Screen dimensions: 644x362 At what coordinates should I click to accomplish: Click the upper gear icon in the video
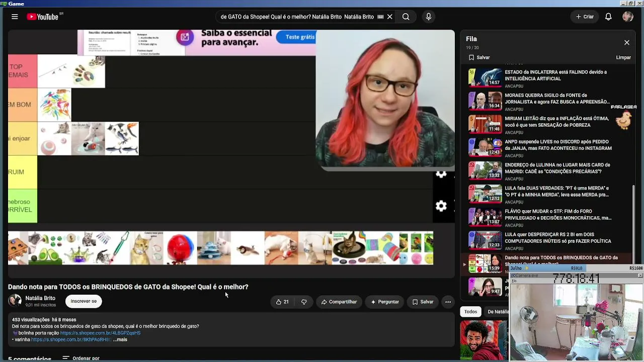(x=441, y=174)
